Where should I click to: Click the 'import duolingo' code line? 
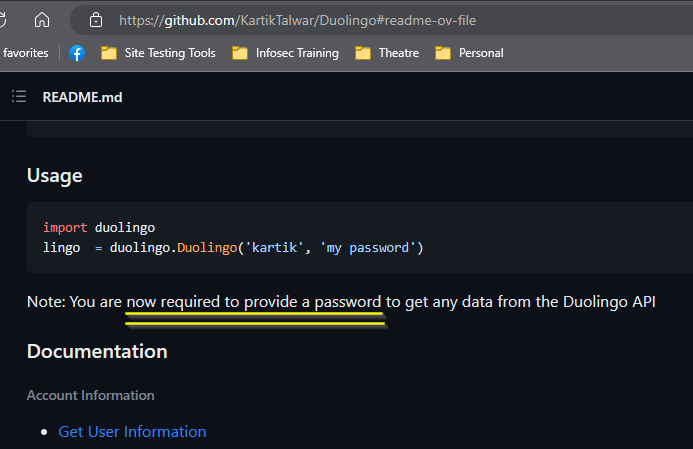click(99, 228)
